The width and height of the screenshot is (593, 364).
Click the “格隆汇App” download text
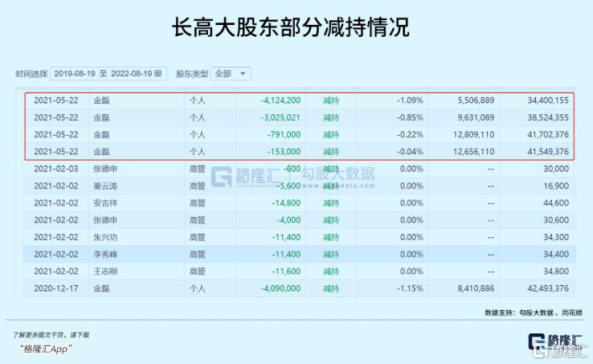[x=46, y=349]
